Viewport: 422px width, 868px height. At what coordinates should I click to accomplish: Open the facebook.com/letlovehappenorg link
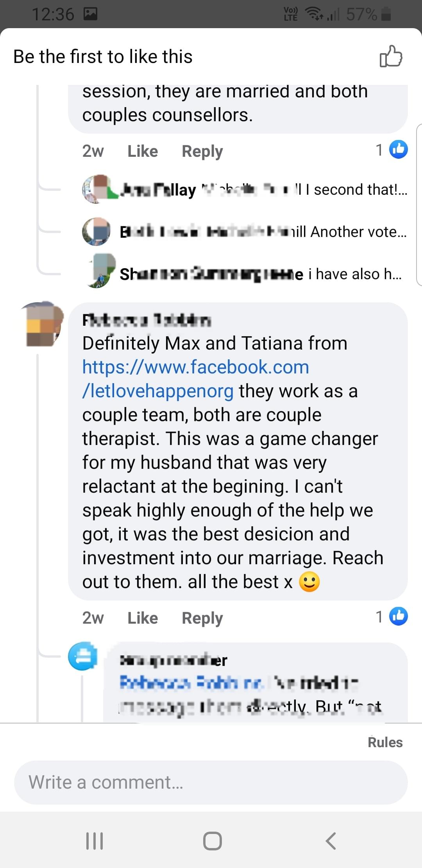coord(195,378)
